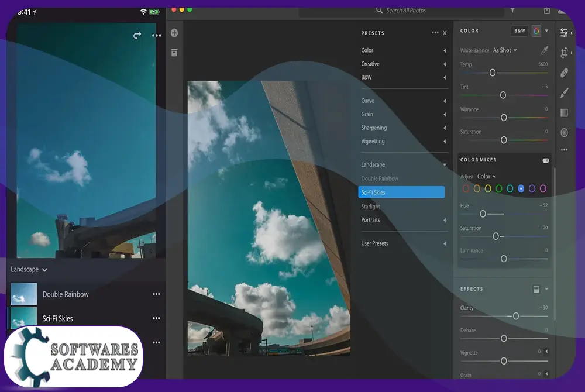This screenshot has width=585, height=392.
Task: Collapse the Effects panel arrow
Action: 546,289
